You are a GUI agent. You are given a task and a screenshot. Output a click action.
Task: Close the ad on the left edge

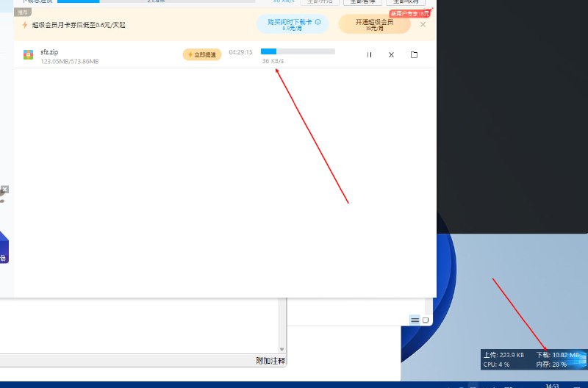point(4,190)
